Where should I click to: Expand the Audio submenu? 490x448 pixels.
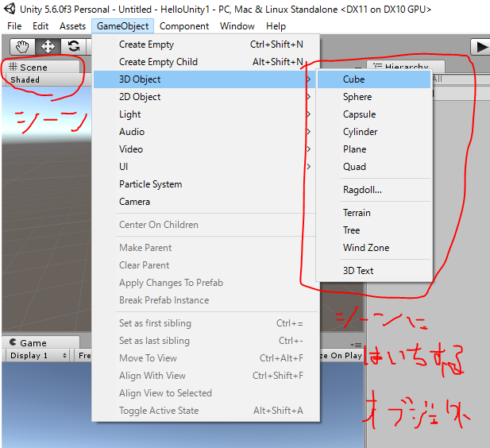[203, 132]
